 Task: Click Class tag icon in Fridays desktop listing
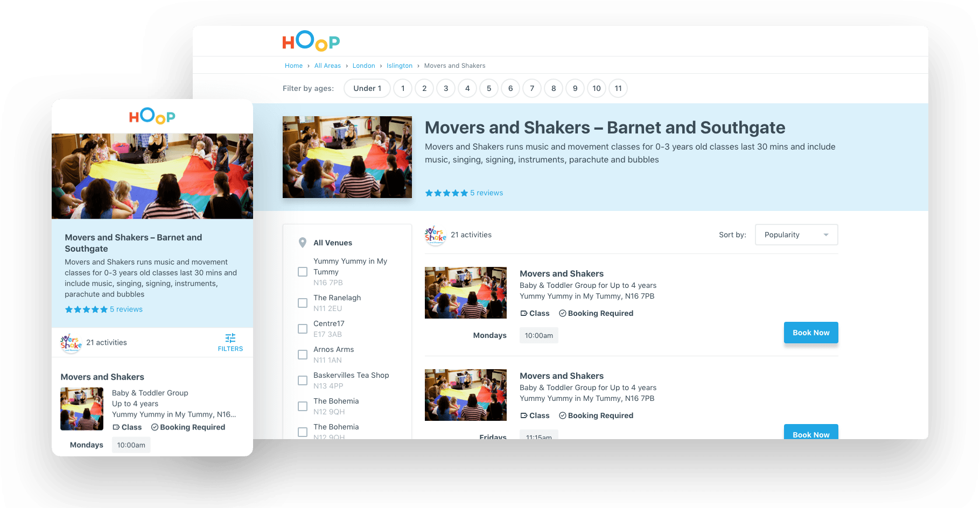coord(523,415)
